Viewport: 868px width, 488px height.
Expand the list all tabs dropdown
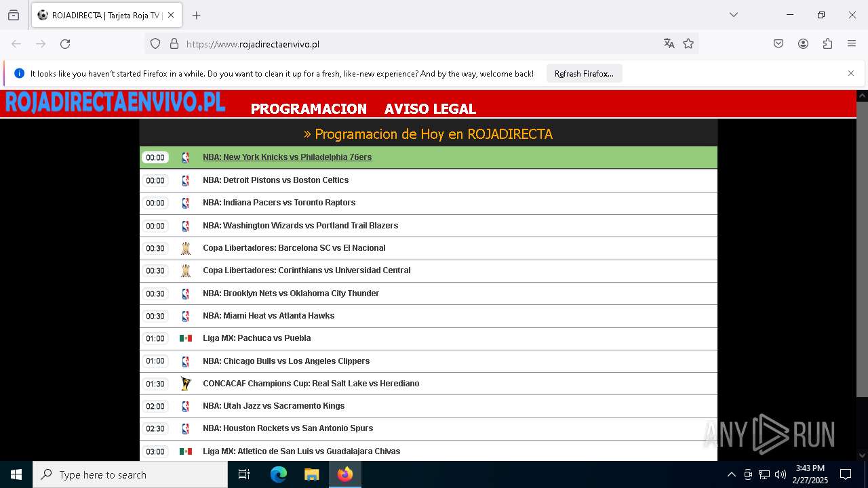tap(733, 15)
